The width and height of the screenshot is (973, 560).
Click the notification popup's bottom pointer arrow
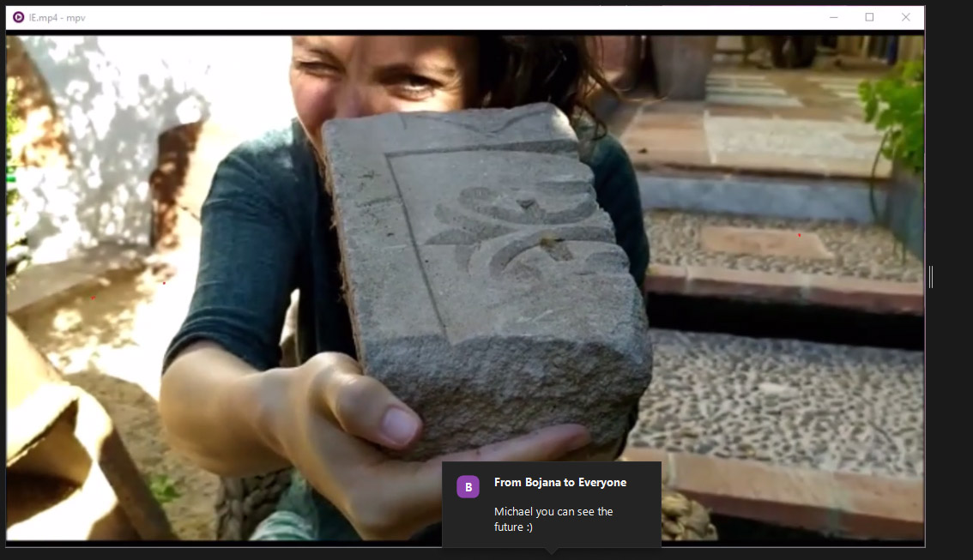click(x=551, y=551)
